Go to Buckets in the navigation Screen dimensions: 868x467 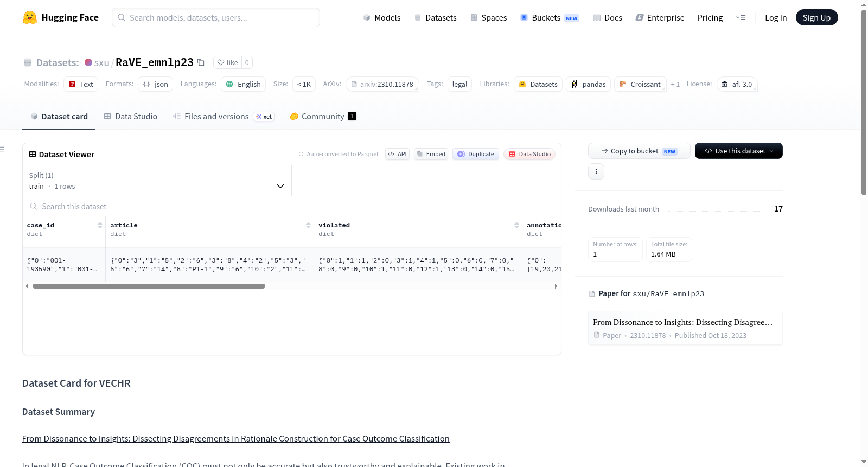550,17
